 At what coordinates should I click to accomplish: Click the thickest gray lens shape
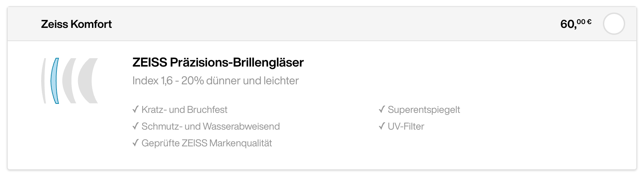(x=87, y=81)
